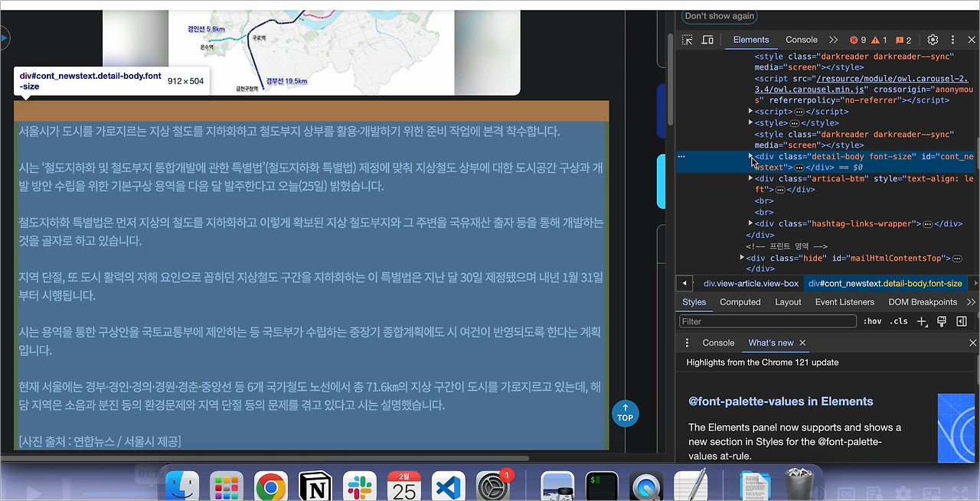Viewport: 980px width, 501px height.
Task: Expand the collapsed script node
Action: (x=750, y=112)
